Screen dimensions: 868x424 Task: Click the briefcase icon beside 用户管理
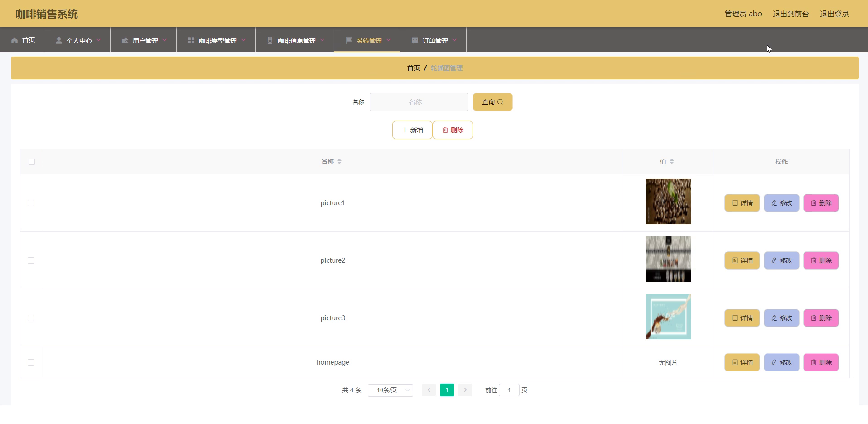[125, 40]
